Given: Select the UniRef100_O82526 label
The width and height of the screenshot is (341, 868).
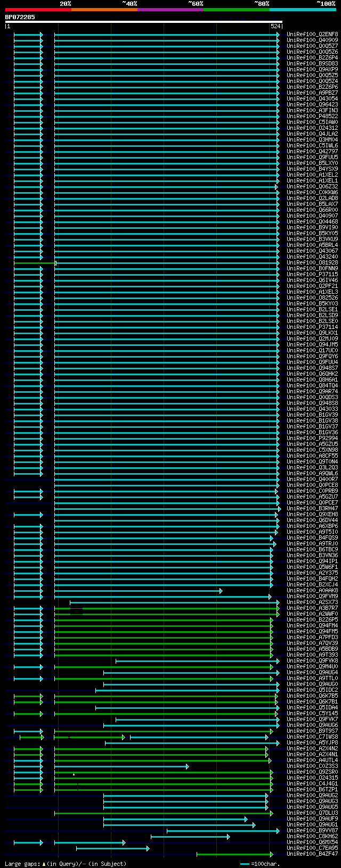Looking at the screenshot, I should (x=312, y=297).
